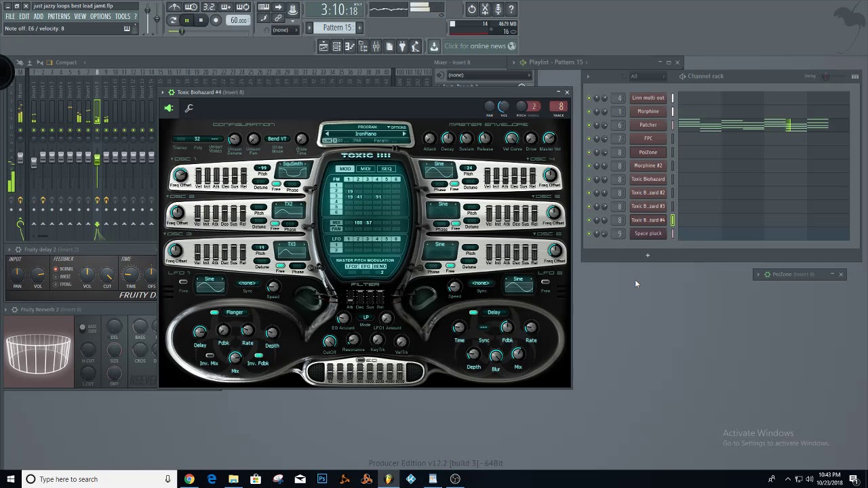Toggle the 3.2 countdown before recording icon

208,7
